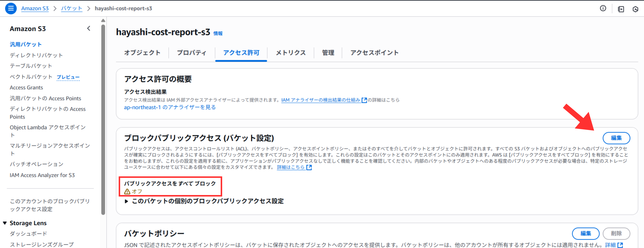Open the 管理 tab
Image resolution: width=644 pixels, height=248 pixels.
pyautogui.click(x=328, y=53)
